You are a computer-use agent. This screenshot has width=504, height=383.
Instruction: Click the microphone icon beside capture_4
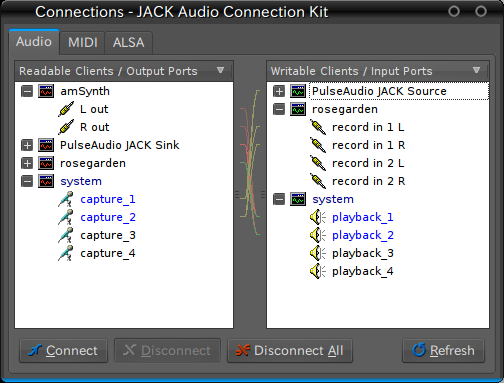[x=66, y=253]
